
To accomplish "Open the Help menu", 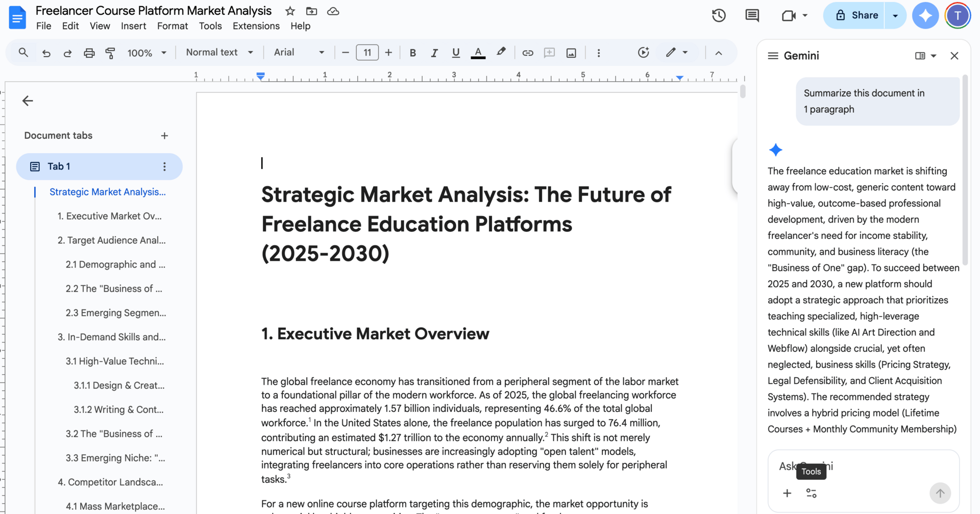I will [x=301, y=26].
